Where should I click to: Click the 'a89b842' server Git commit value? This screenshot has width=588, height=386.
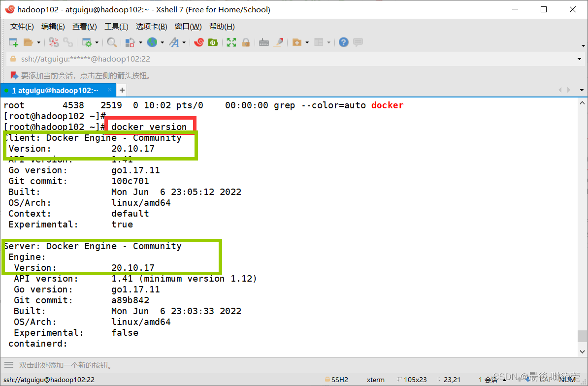pos(130,300)
